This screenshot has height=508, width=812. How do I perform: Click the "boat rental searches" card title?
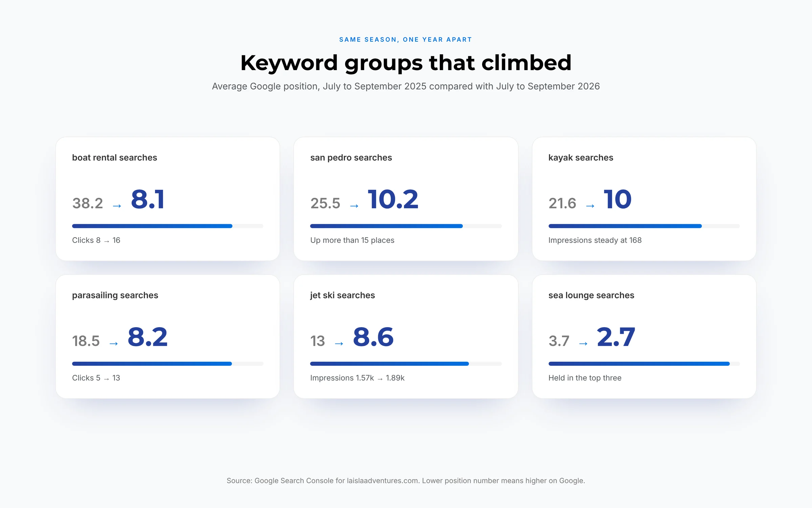tap(114, 158)
